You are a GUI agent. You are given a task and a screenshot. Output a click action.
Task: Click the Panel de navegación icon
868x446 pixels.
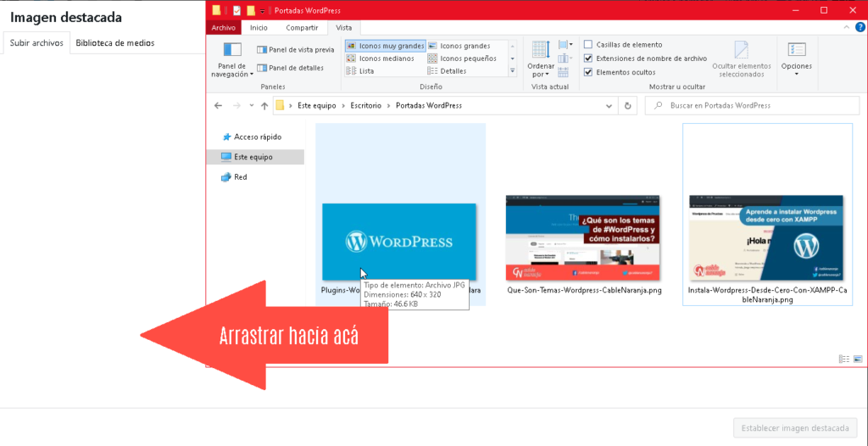click(232, 49)
